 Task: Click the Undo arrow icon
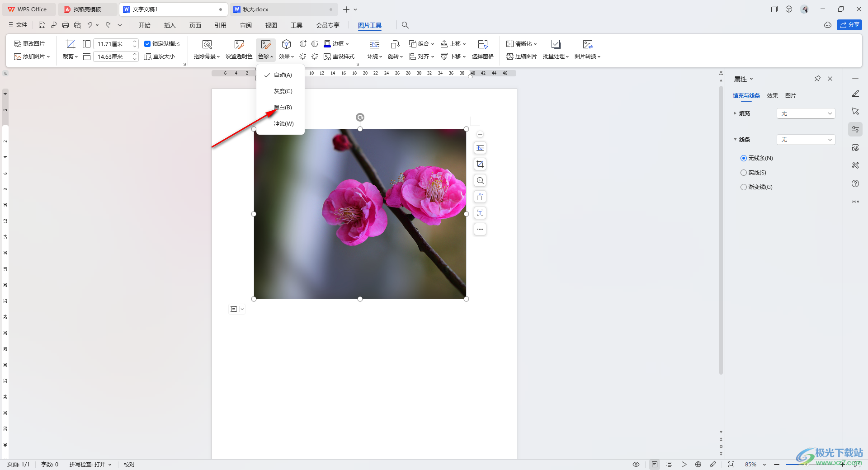90,25
